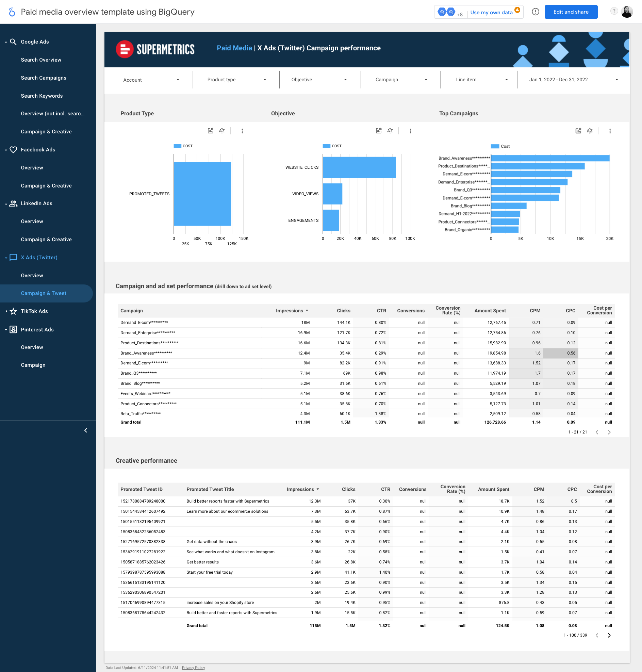Click the WEBSITE_CLICKS bar in Objective chart
Screen dimensions: 642x672
pyautogui.click(x=359, y=167)
